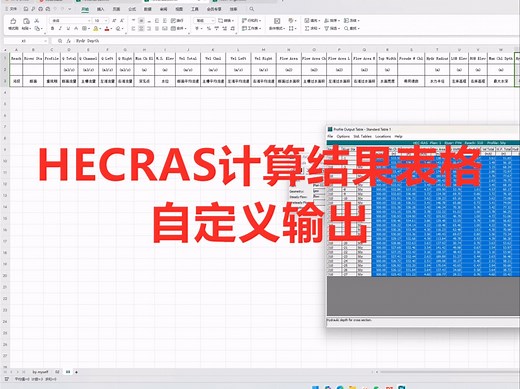Screen dimensions: 520x389
Task: Click the insert function fx icon
Action: pos(68,41)
